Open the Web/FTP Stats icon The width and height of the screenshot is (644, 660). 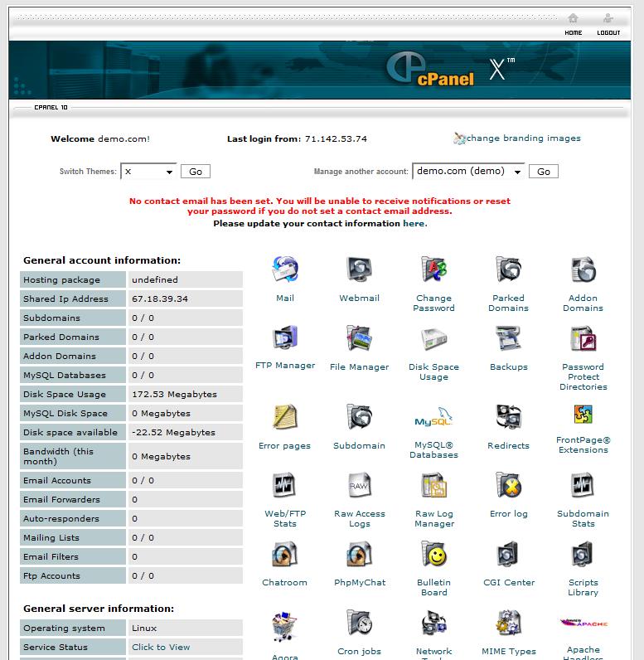point(284,485)
